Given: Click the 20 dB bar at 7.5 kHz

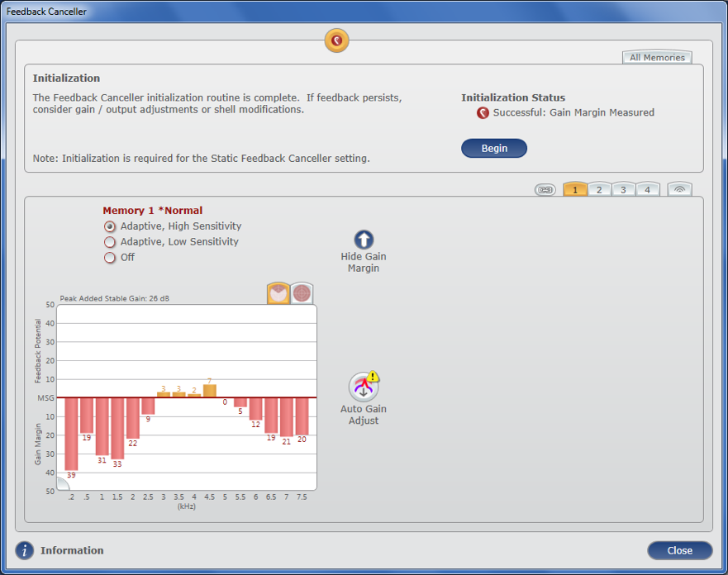Looking at the screenshot, I should click(302, 416).
